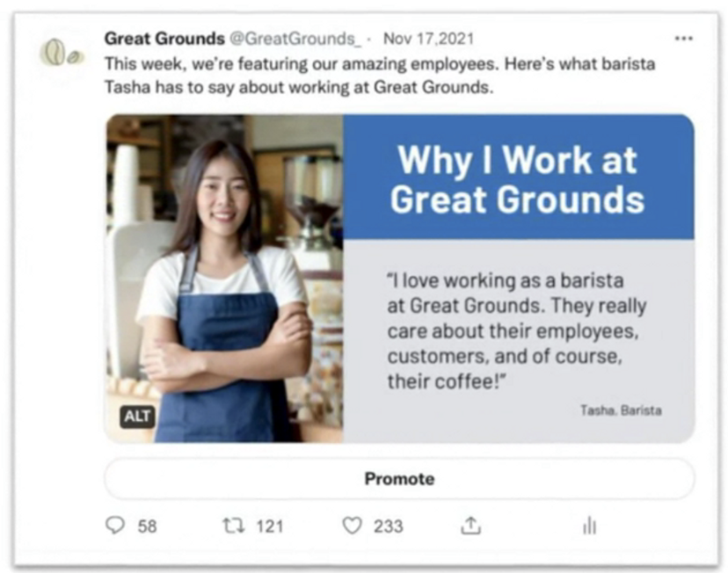Click the 121 retweets count

[x=270, y=526]
